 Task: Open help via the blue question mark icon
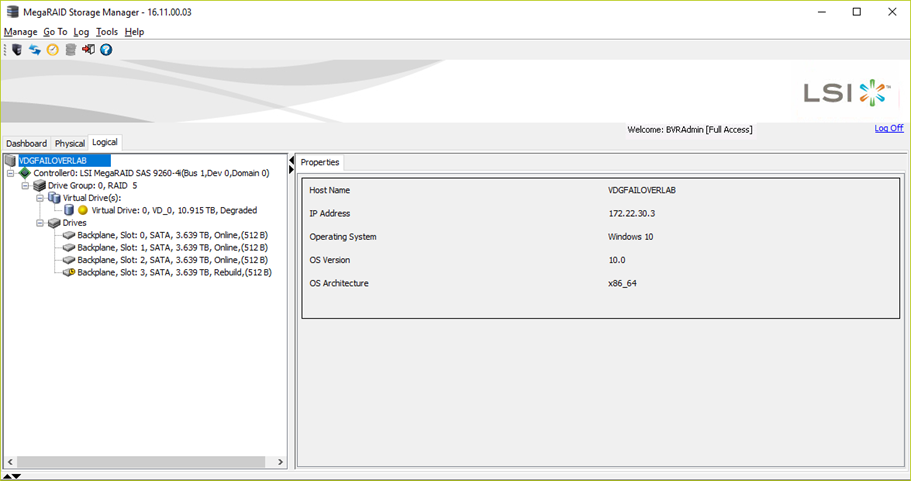point(106,49)
